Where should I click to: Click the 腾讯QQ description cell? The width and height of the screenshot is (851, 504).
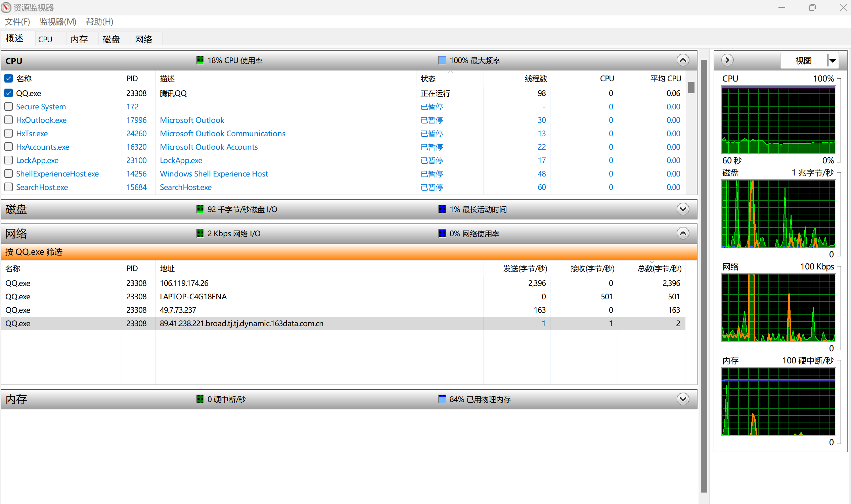tap(173, 93)
